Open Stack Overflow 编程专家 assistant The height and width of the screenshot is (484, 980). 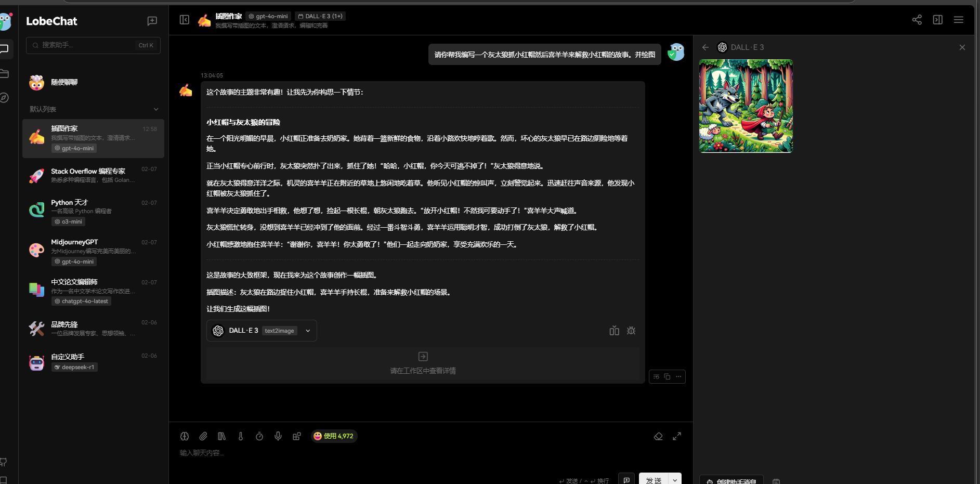coord(93,175)
